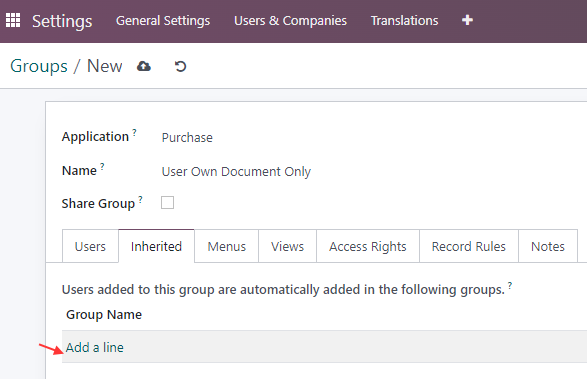Show the Name field help question mark
Screen dimensions: 587x379
[x=102, y=166]
